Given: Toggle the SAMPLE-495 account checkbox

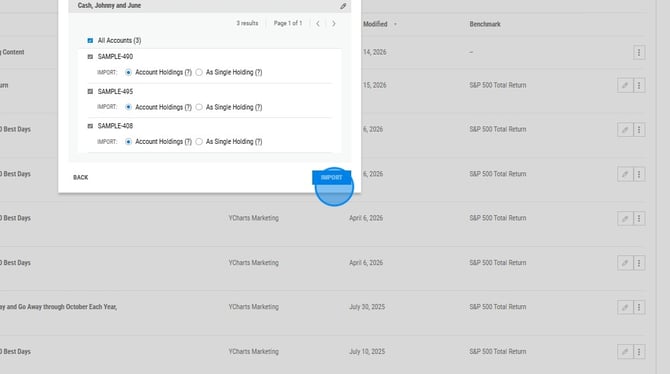Looking at the screenshot, I should click(90, 91).
